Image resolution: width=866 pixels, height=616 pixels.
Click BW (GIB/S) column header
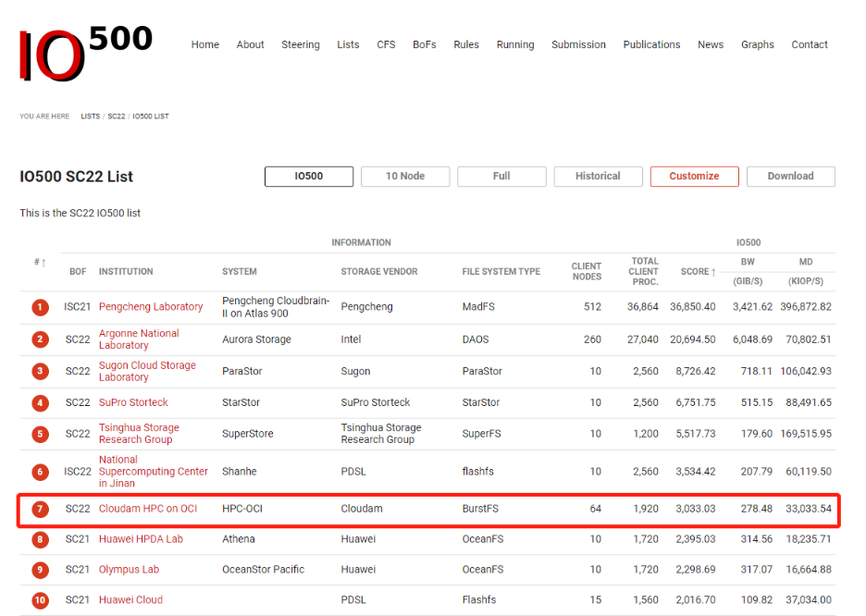tap(748, 272)
